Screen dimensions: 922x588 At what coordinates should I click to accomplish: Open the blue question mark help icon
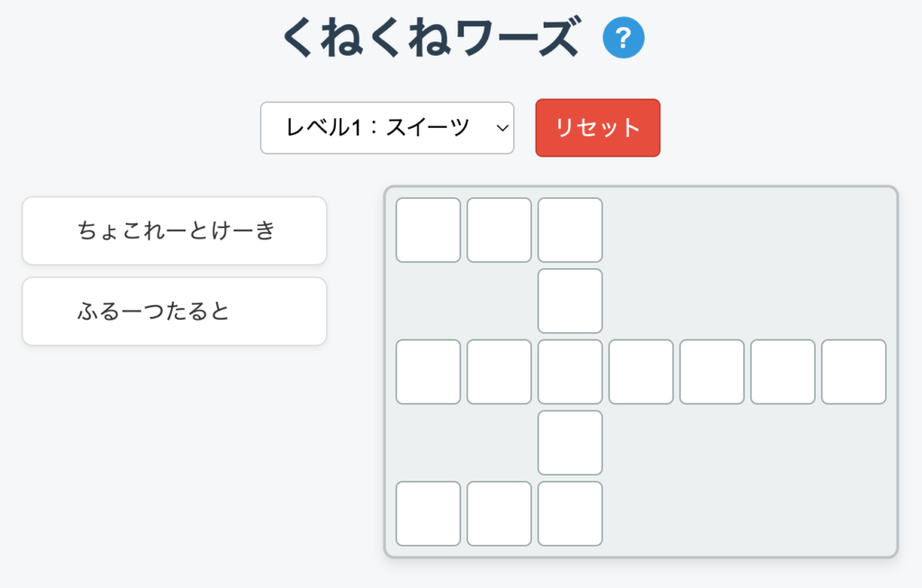click(623, 38)
